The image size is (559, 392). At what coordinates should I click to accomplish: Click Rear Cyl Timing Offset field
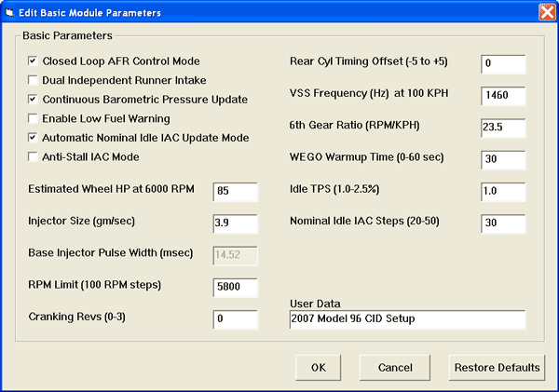click(503, 64)
